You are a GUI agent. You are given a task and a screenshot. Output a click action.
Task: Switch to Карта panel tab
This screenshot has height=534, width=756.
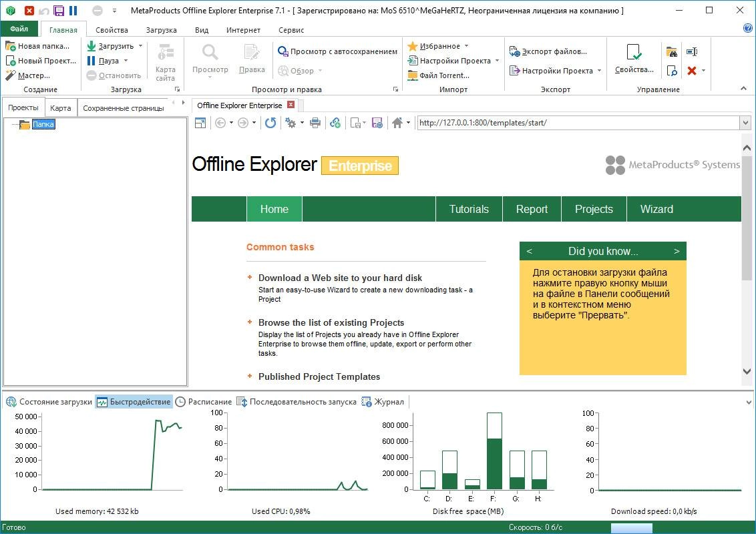pyautogui.click(x=61, y=108)
